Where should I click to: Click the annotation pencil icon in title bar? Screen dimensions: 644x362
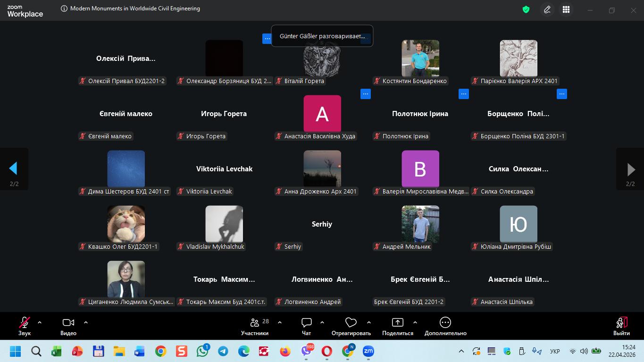tap(547, 9)
